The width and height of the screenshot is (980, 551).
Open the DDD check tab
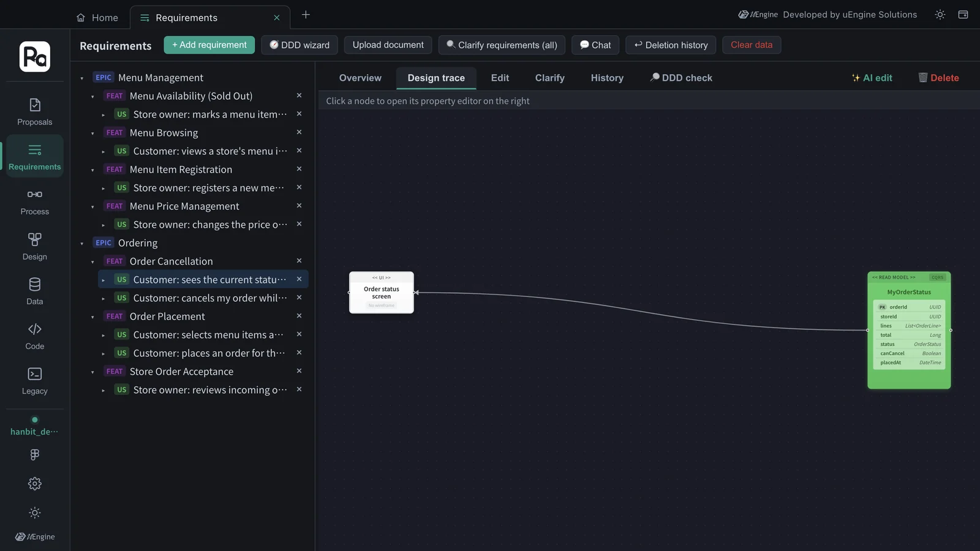681,78
